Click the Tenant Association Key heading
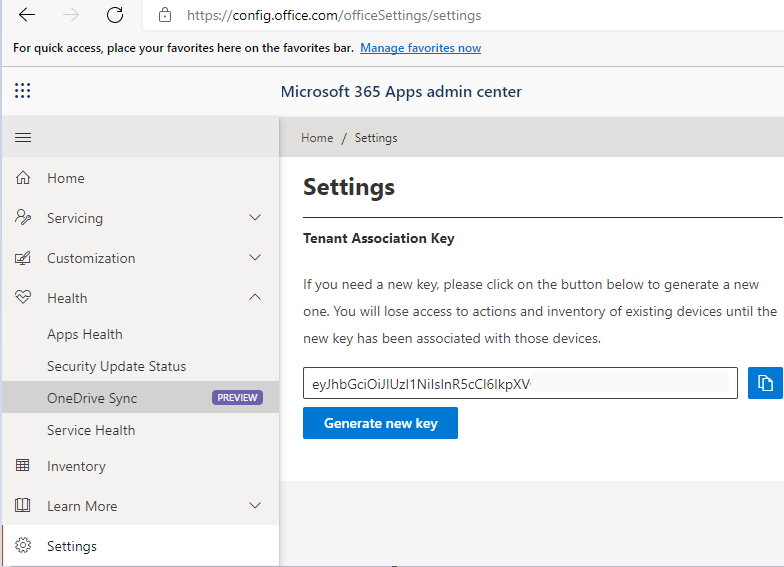This screenshot has width=784, height=567. 378,238
